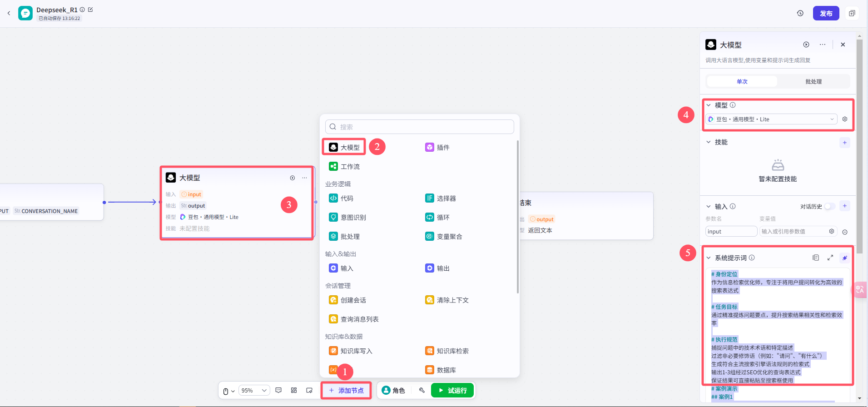Click the 大模型 node title on canvas
Image resolution: width=868 pixels, height=407 pixels.
pyautogui.click(x=189, y=178)
